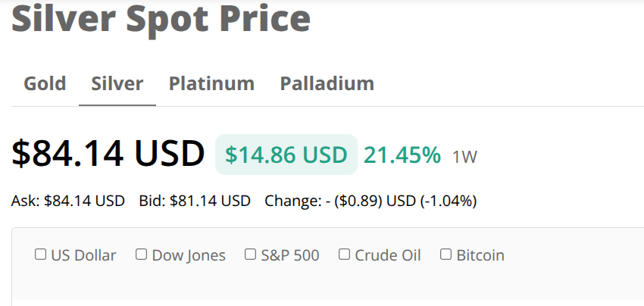Click the 1W timeframe label
This screenshot has width=644, height=306.
[464, 157]
